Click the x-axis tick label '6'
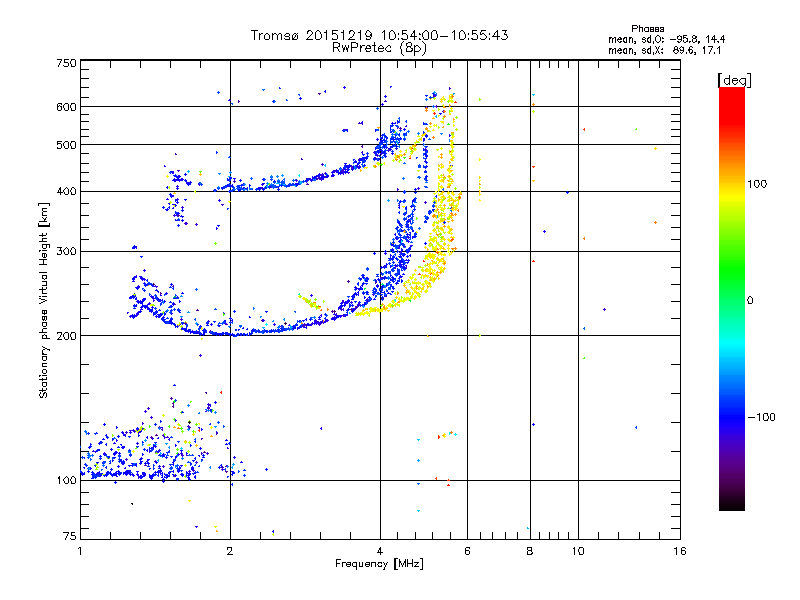The image size is (800, 600). pyautogui.click(x=467, y=551)
